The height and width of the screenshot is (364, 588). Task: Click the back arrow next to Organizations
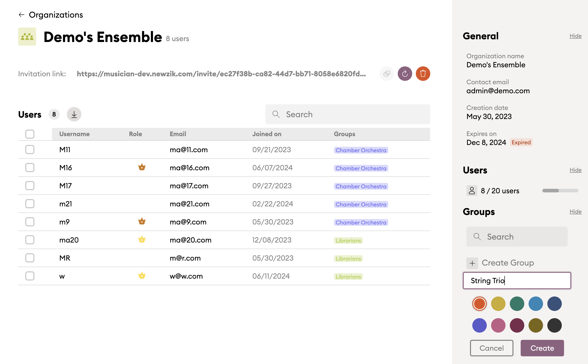[x=21, y=15]
